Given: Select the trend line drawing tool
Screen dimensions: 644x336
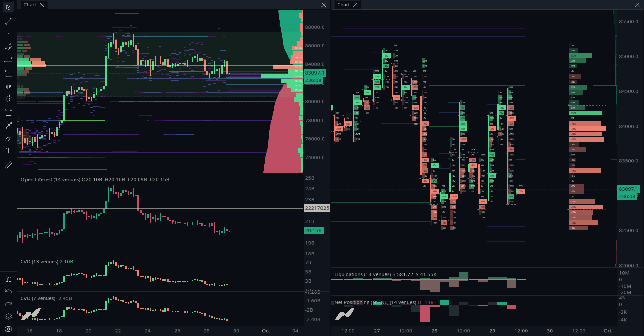Looking at the screenshot, I should pos(8,21).
